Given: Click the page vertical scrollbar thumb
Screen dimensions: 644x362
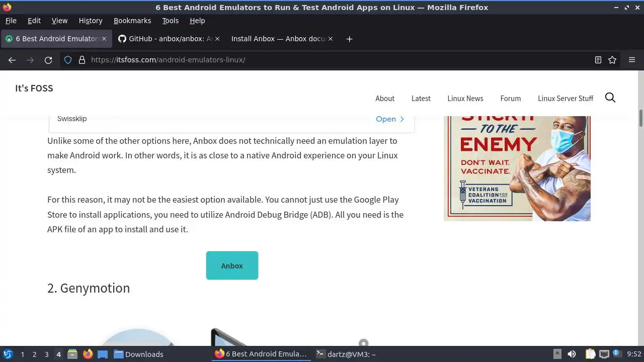Looking at the screenshot, I should pos(641,118).
